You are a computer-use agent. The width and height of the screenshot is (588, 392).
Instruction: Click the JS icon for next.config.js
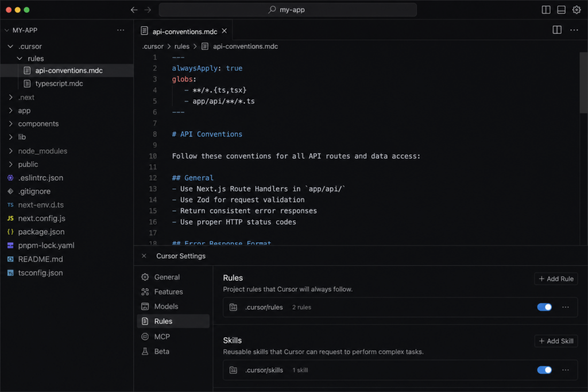tap(10, 219)
